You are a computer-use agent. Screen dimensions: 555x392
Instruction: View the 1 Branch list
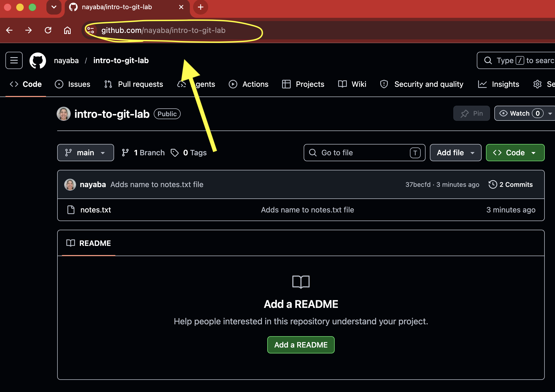click(143, 153)
